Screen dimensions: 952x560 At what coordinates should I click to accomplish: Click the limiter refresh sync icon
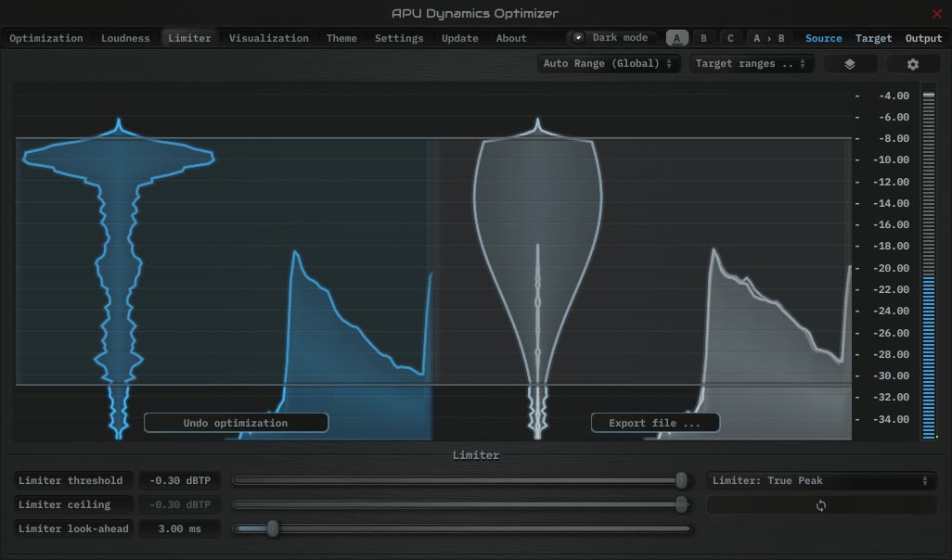[x=821, y=505]
